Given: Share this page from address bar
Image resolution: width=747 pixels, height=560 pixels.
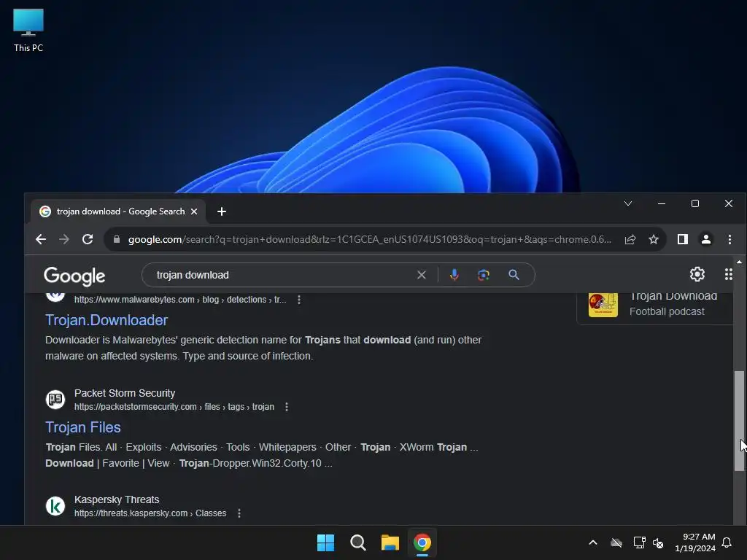Looking at the screenshot, I should click(x=630, y=239).
